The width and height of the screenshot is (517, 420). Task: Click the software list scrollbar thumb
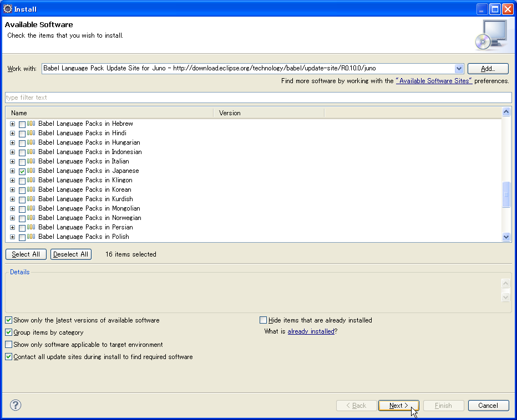pyautogui.click(x=506, y=194)
